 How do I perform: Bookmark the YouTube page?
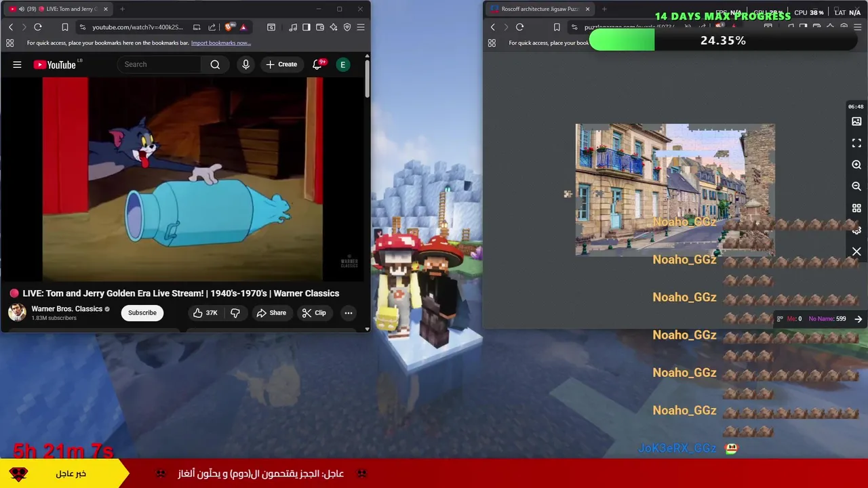coord(65,27)
